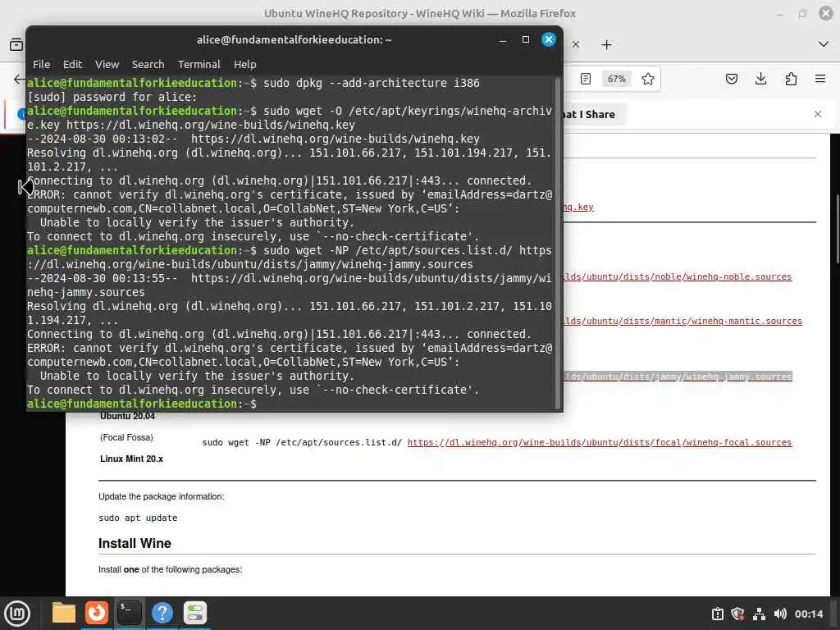The width and height of the screenshot is (840, 630).
Task: Click the 67% zoom level indicator
Action: (x=617, y=79)
